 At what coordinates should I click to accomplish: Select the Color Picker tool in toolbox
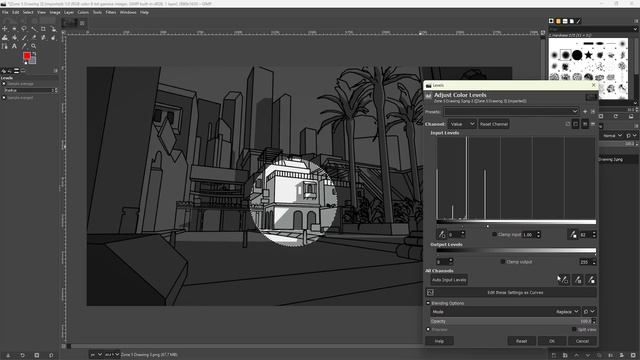point(24,46)
